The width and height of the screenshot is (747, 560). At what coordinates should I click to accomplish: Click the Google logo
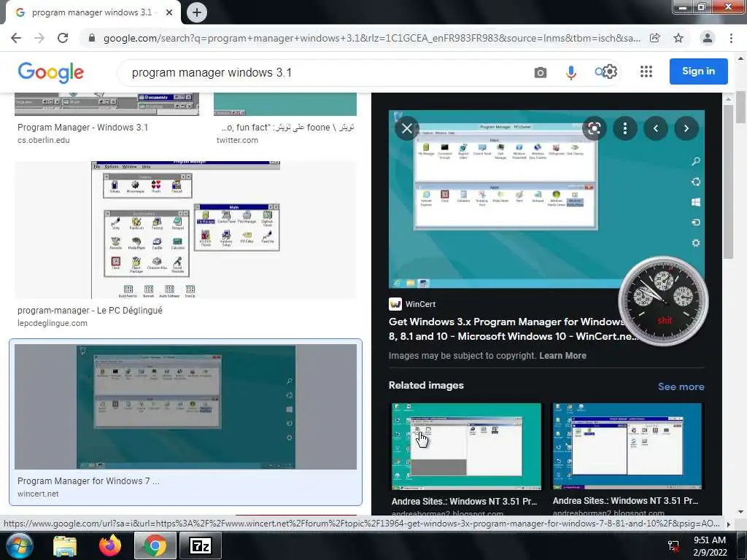[50, 72]
